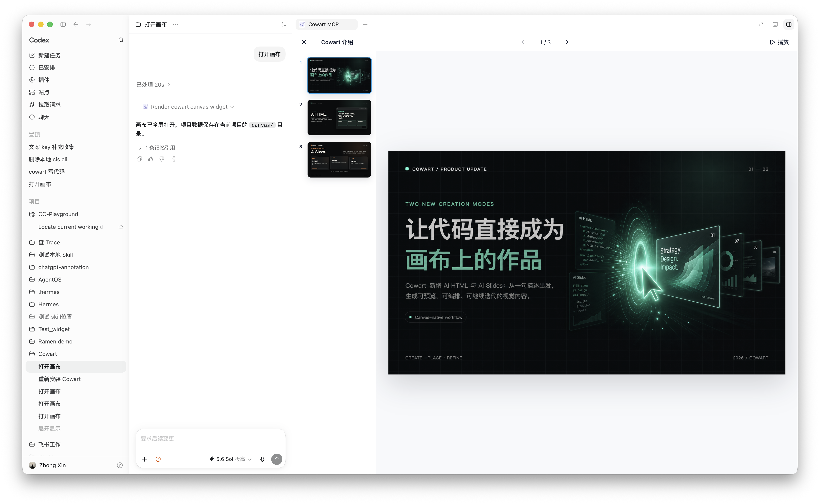Give thumbs down to the response
This screenshot has height=504, width=820.
coord(162,159)
